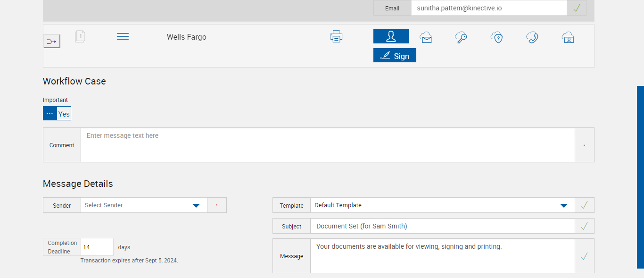This screenshot has width=644, height=278.
Task: Open the hamburger menu next to Wells Fargo
Action: [123, 36]
